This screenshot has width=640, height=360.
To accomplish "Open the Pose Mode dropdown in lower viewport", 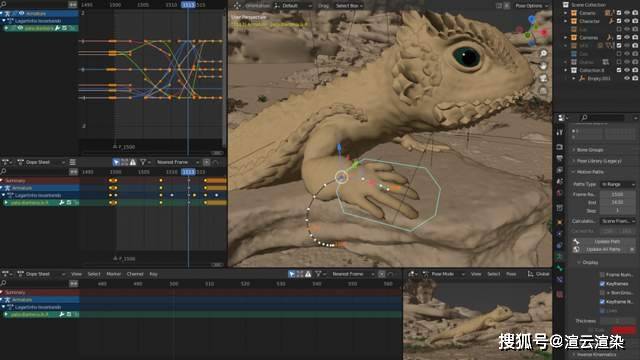I will [x=444, y=274].
